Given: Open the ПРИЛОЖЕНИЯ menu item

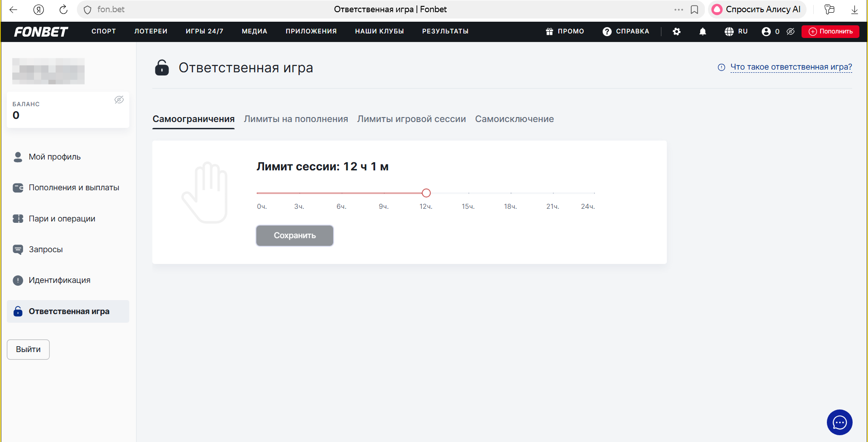Looking at the screenshot, I should click(311, 31).
